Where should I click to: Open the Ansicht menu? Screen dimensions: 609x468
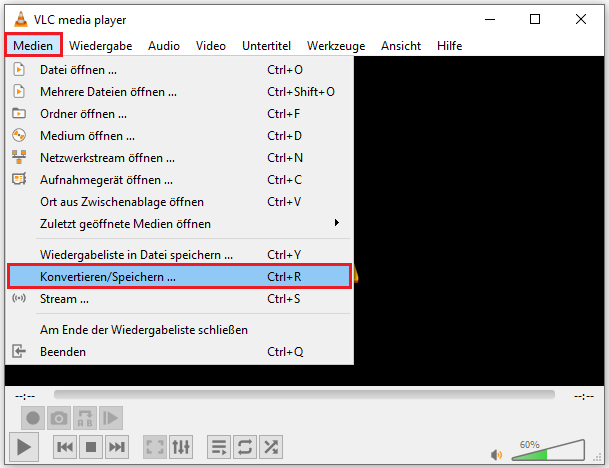pyautogui.click(x=401, y=46)
